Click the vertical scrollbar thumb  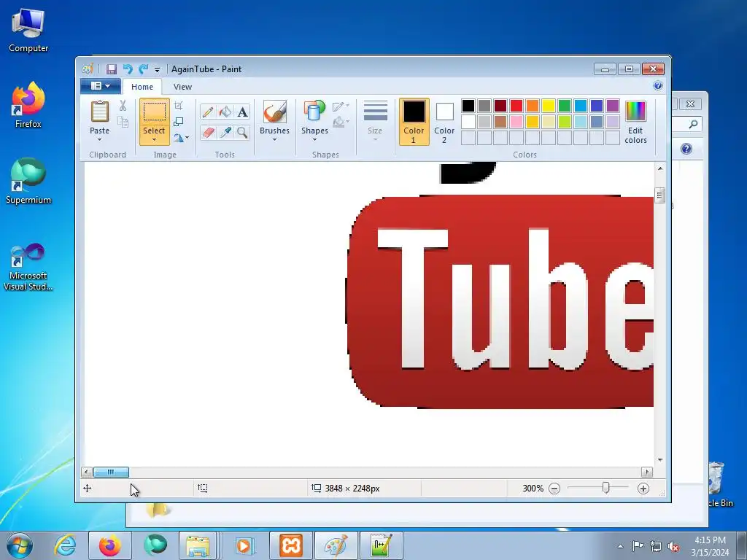[x=659, y=195]
